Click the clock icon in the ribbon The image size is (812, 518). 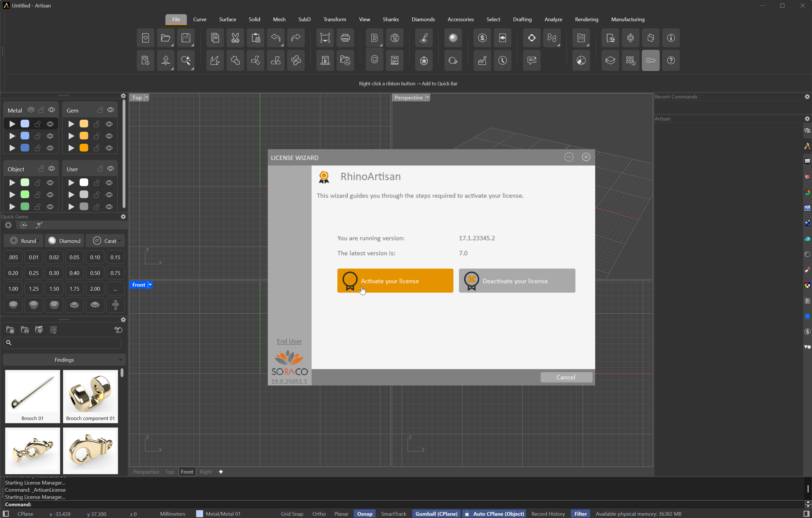coord(502,60)
